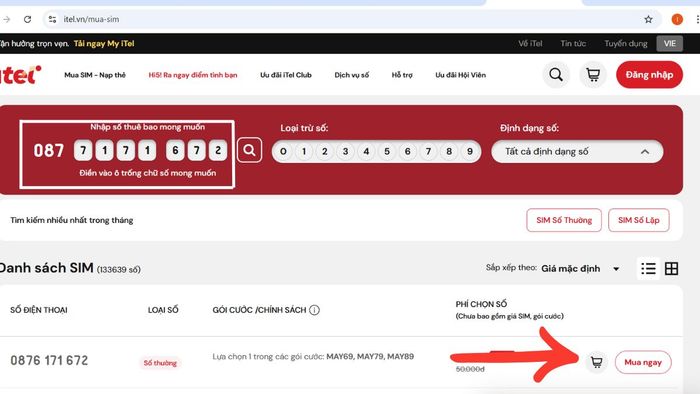Viewport: 700px width, 394px height.
Task: Open site info icon beside the URL
Action: (x=52, y=19)
